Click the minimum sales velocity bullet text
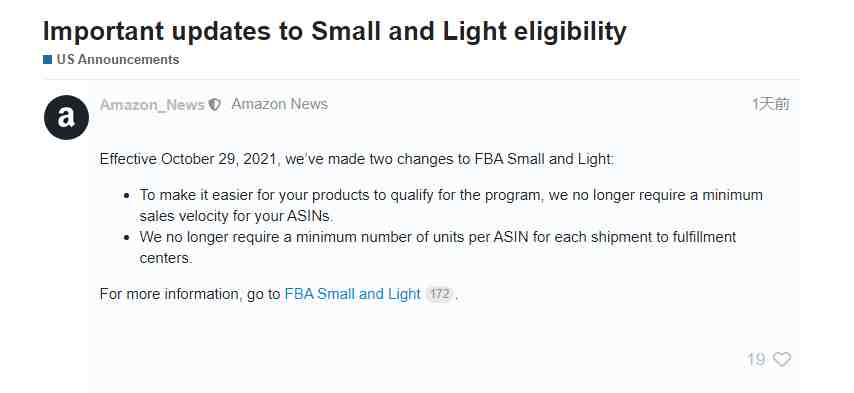 point(451,205)
